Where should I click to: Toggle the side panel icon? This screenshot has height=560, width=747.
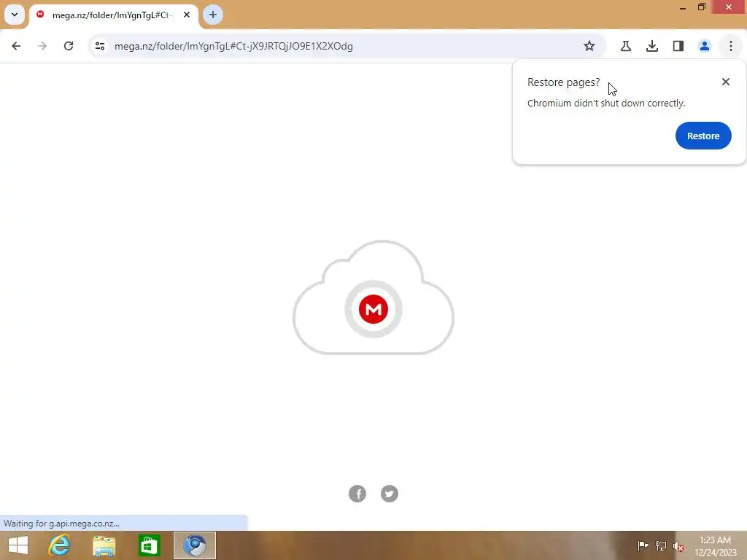(x=678, y=46)
